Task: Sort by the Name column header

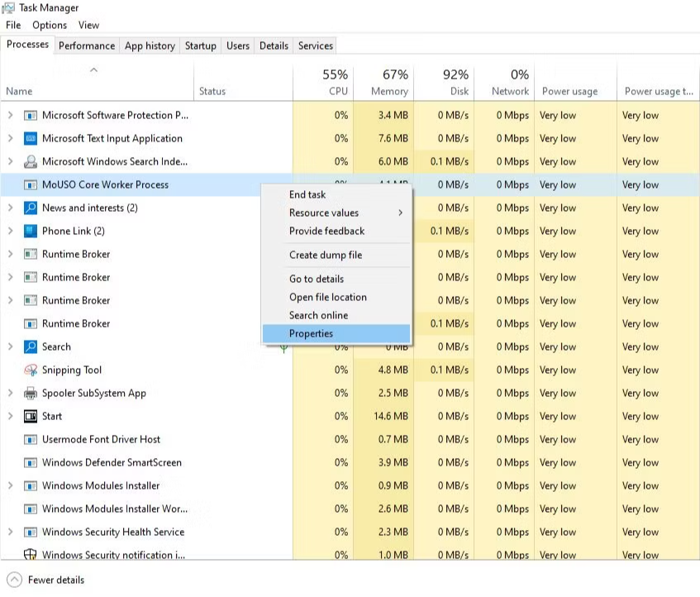Action: pyautogui.click(x=97, y=82)
